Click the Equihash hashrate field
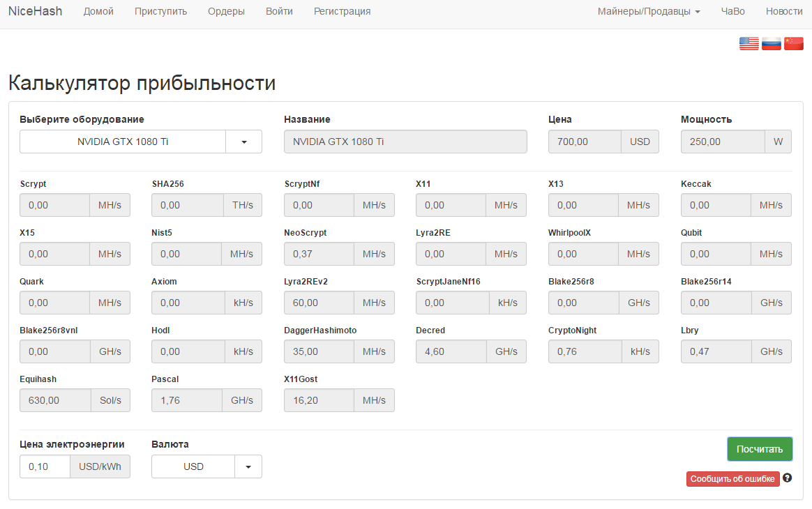 tap(55, 400)
